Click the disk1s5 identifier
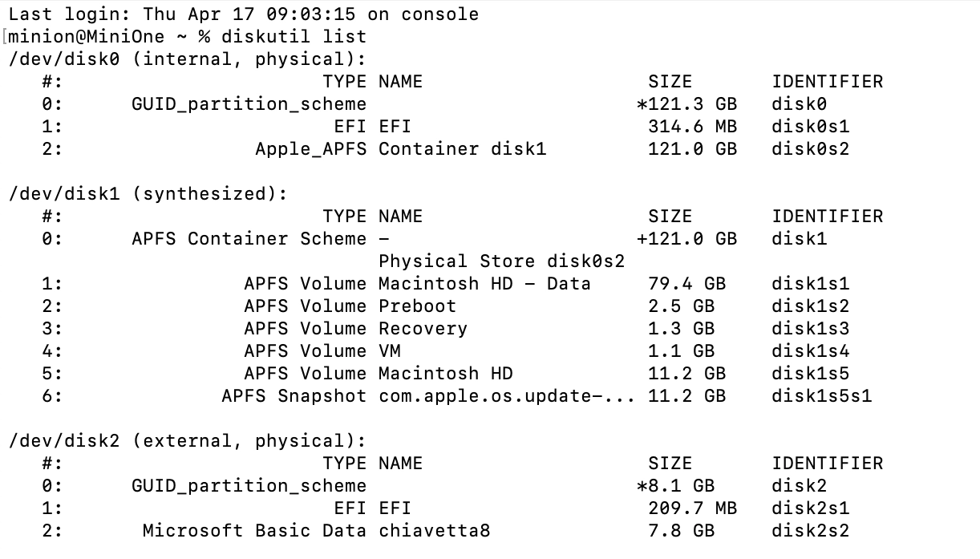Screen dimensions: 980x559 click(810, 374)
